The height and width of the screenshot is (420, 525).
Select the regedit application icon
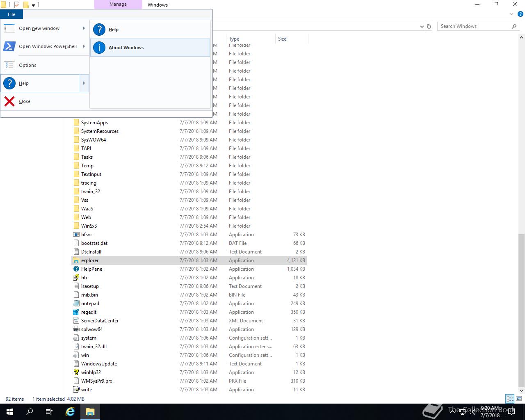[x=76, y=312]
